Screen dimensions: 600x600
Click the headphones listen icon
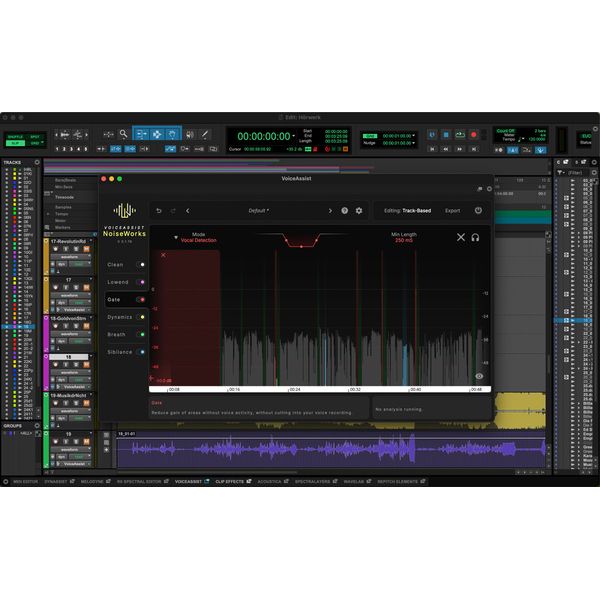475,238
